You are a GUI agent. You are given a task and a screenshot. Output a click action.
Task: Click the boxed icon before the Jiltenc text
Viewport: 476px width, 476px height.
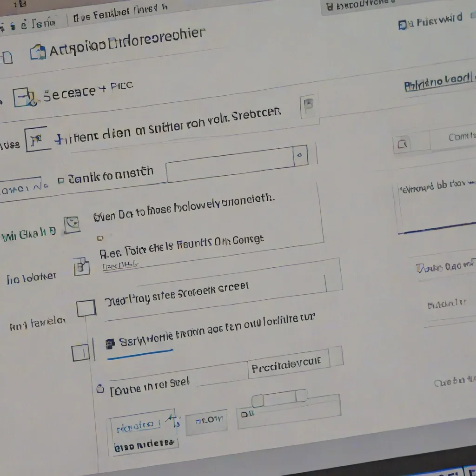click(x=37, y=139)
